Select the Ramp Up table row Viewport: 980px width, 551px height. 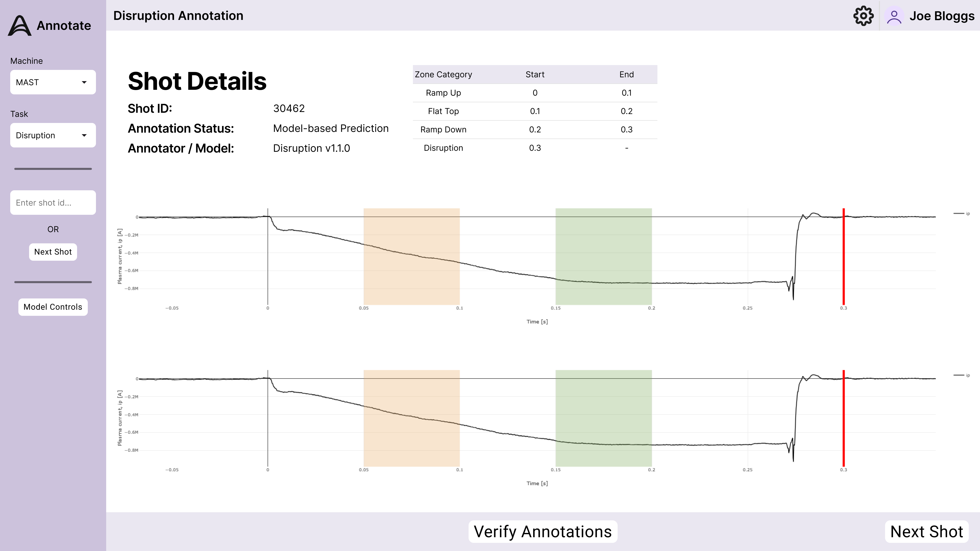[x=534, y=93]
